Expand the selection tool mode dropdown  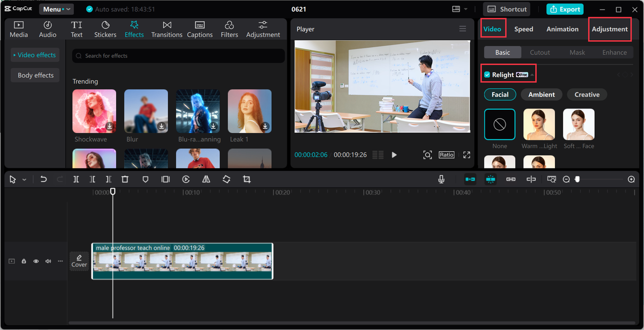pos(24,180)
